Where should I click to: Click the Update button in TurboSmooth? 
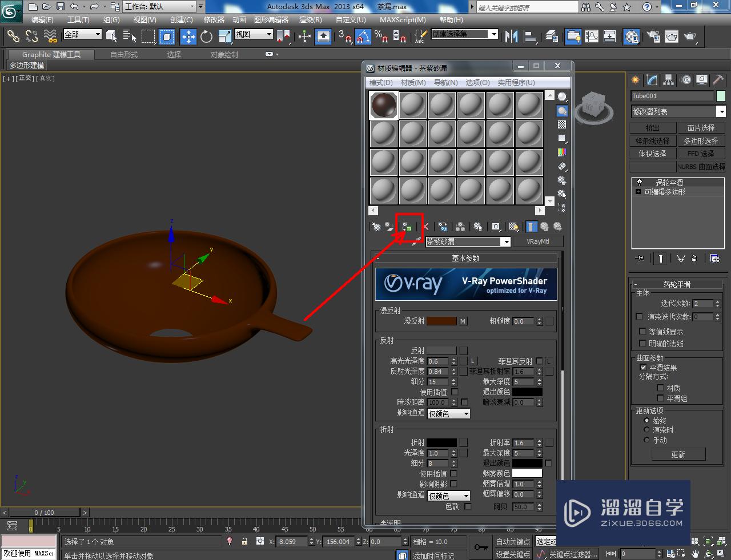[678, 454]
